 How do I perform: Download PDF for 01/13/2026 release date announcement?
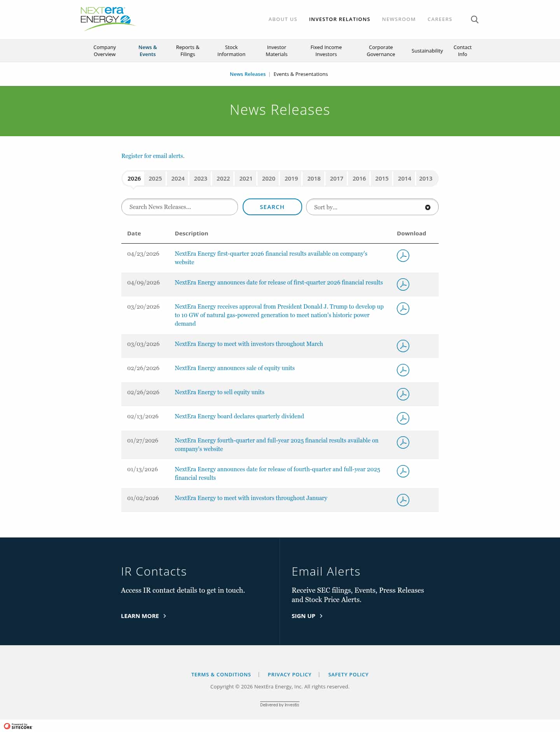point(403,471)
